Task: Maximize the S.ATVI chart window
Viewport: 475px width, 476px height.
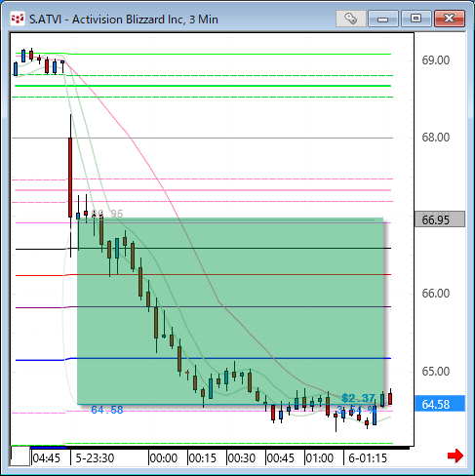Action: click(416, 19)
